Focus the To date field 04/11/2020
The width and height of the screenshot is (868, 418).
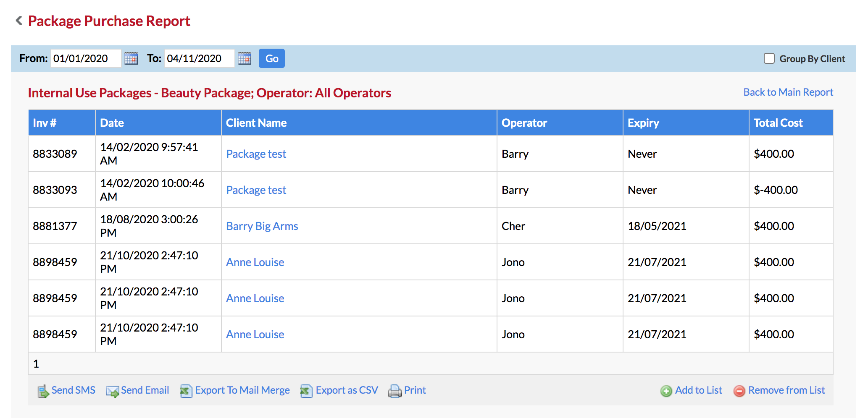200,58
